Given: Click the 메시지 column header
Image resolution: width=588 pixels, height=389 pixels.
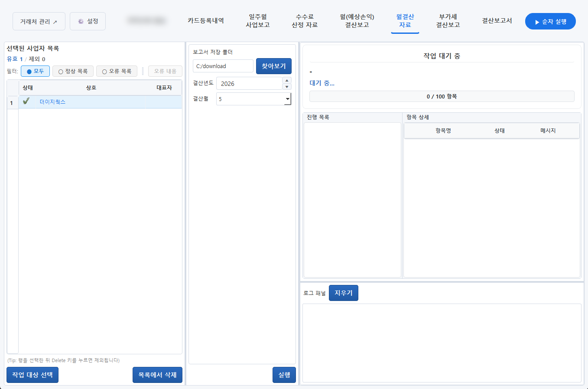Looking at the screenshot, I should coord(548,131).
